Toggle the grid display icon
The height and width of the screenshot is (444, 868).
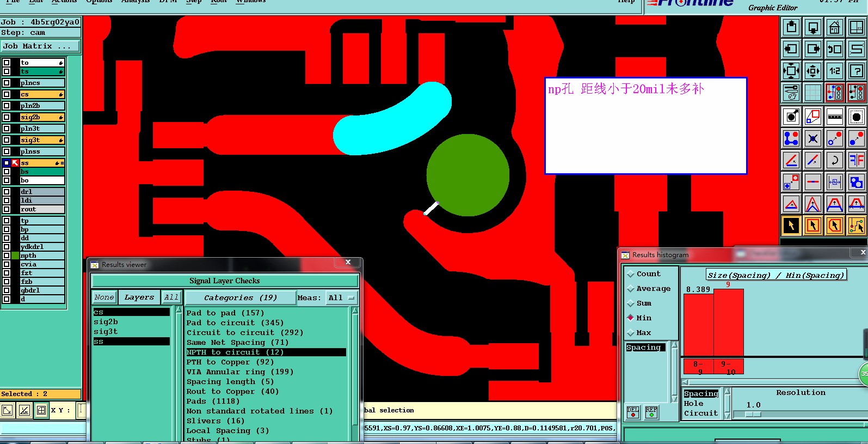click(x=813, y=93)
